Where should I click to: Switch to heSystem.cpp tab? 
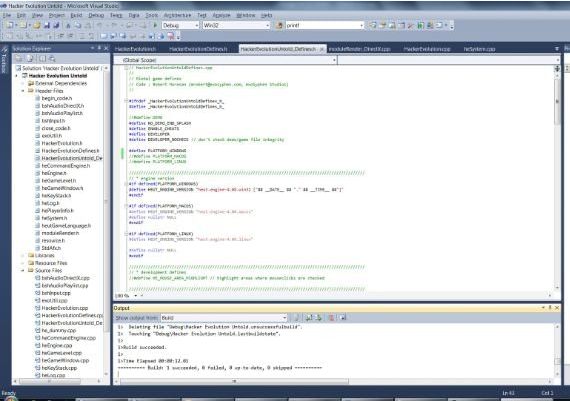[x=479, y=49]
